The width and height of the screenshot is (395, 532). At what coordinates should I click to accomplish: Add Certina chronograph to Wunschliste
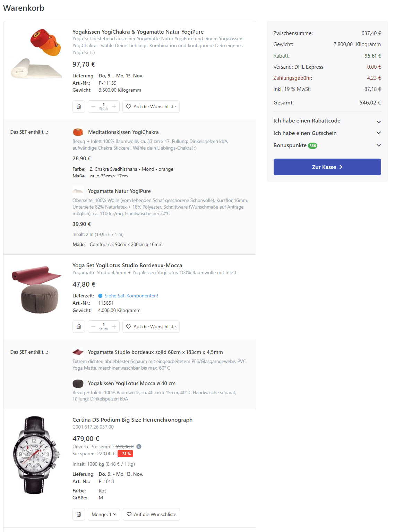click(x=151, y=514)
